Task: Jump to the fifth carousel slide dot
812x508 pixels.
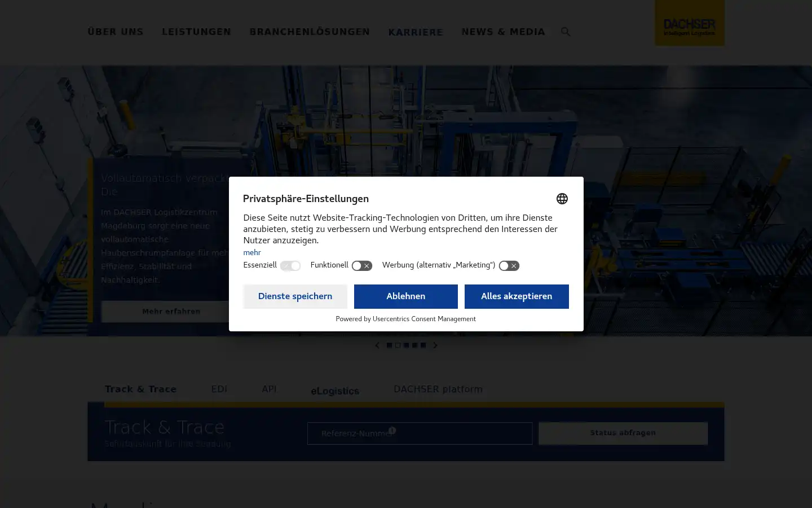Action: 423,345
